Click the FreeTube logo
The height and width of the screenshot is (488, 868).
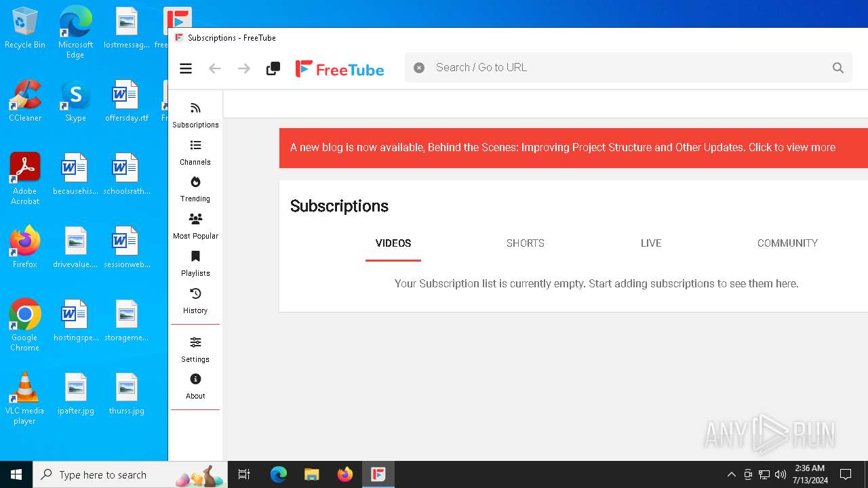coord(340,69)
